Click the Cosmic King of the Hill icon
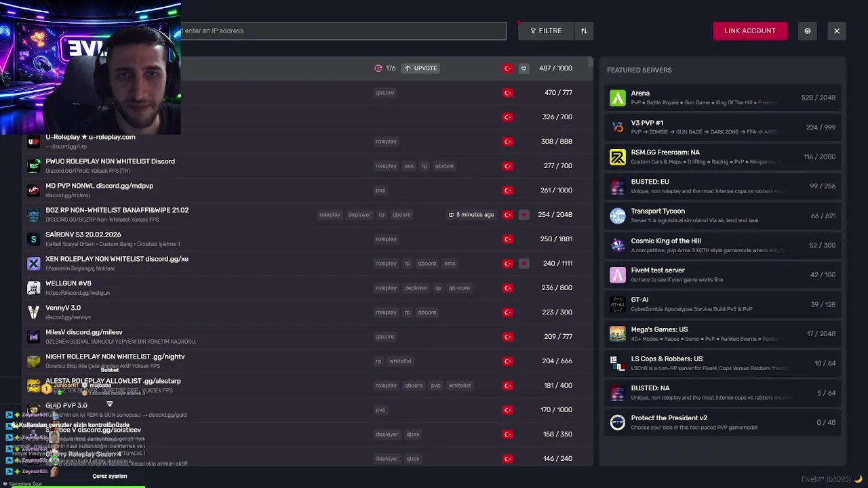868x488 pixels. pos(617,245)
